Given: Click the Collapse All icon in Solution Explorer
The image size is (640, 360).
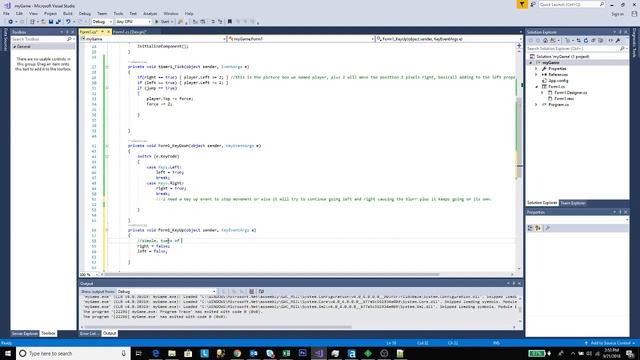Looking at the screenshot, I should [593, 40].
